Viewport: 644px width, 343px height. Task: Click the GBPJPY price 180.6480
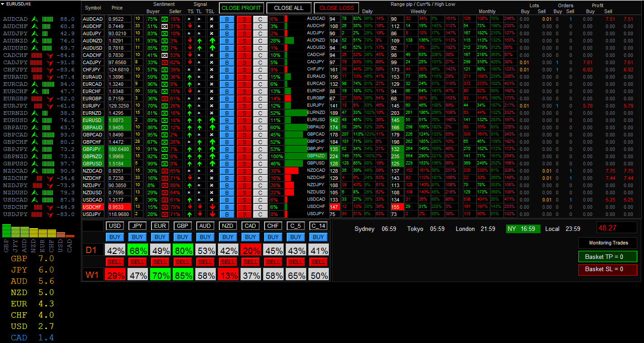point(119,149)
